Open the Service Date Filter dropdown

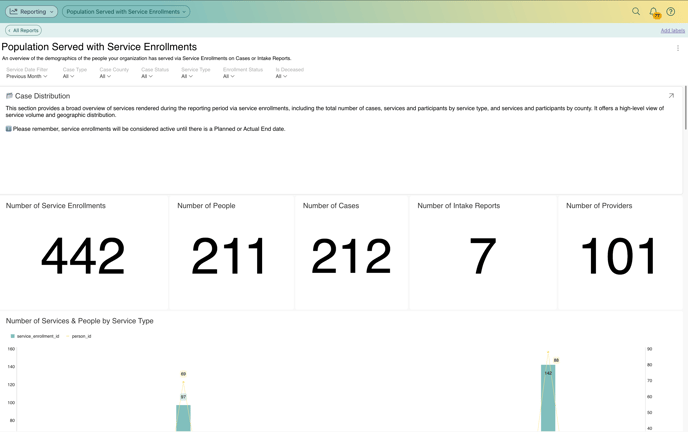(27, 76)
